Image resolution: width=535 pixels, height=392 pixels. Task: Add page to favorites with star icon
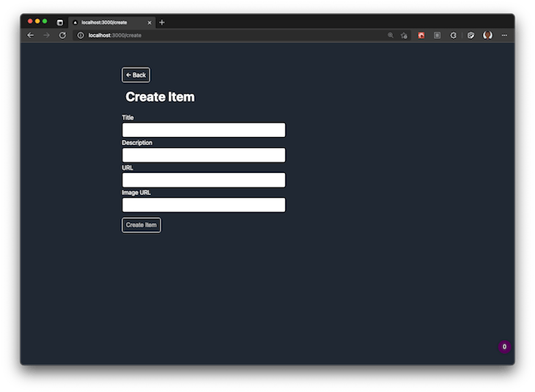point(404,35)
